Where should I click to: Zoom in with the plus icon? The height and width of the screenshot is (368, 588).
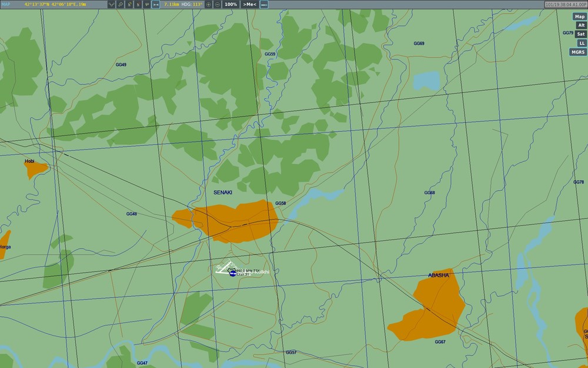point(209,5)
